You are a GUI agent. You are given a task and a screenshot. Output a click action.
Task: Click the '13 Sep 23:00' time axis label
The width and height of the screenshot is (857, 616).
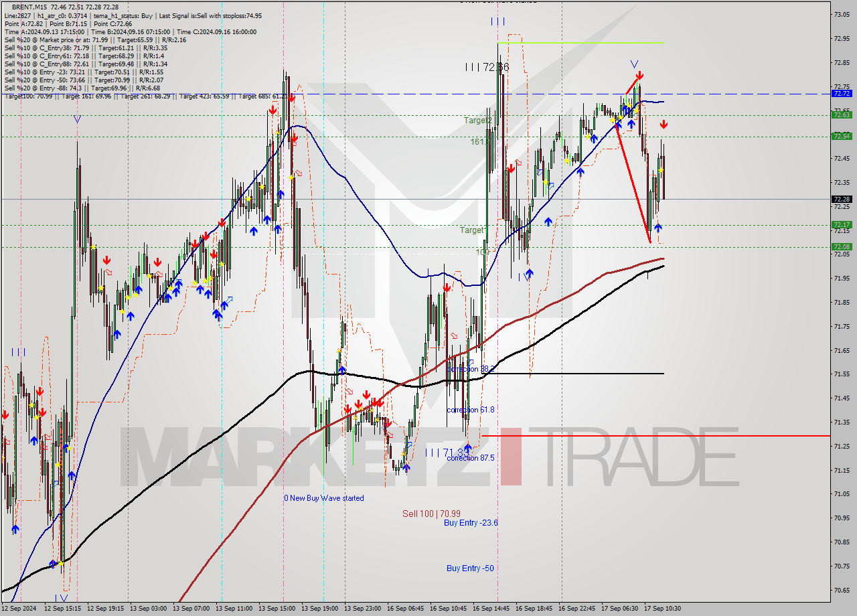362,609
